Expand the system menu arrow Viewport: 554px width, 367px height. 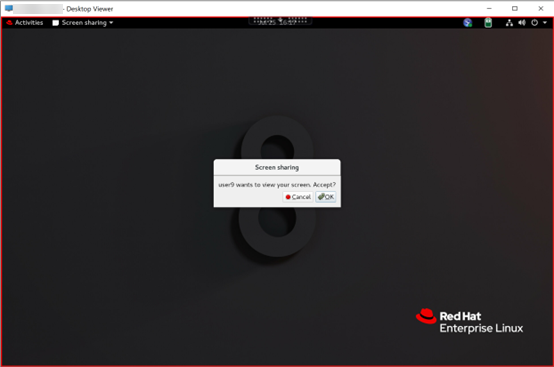[545, 23]
